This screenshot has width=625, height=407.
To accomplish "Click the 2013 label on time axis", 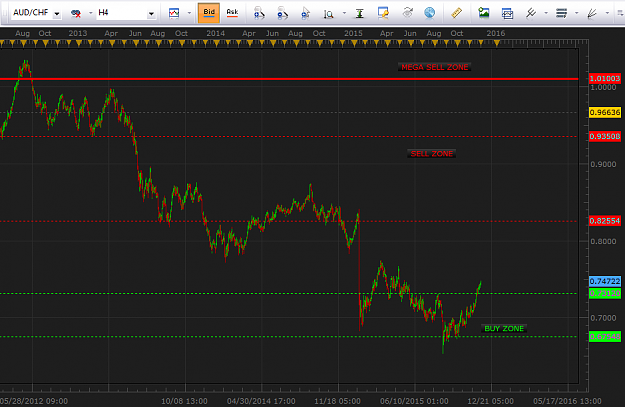I will (78, 33).
